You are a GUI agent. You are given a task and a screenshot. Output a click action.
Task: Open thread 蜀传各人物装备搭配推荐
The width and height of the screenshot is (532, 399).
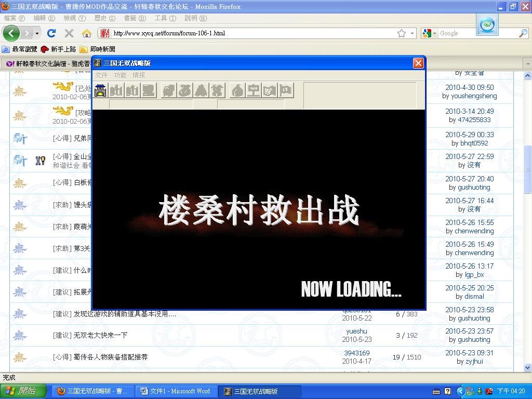pos(111,357)
